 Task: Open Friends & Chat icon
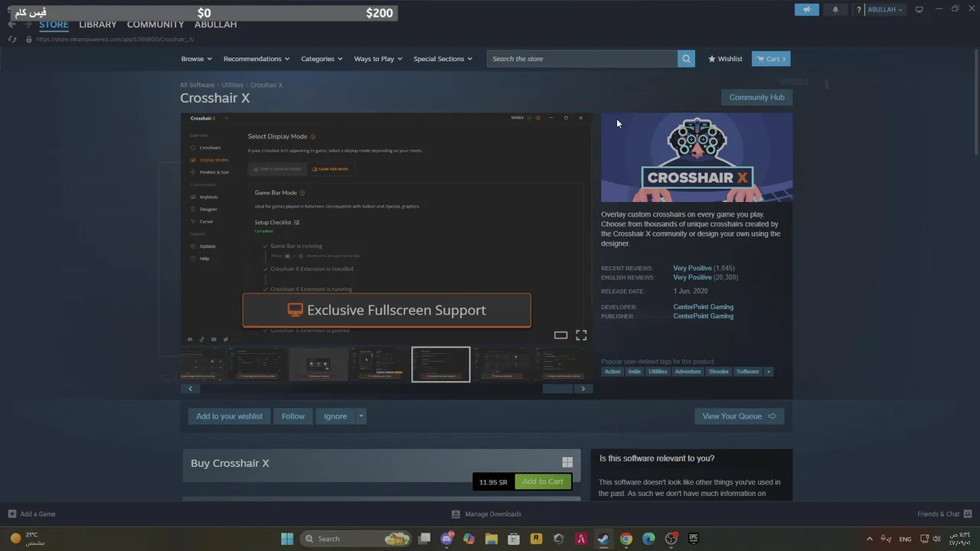click(x=968, y=514)
